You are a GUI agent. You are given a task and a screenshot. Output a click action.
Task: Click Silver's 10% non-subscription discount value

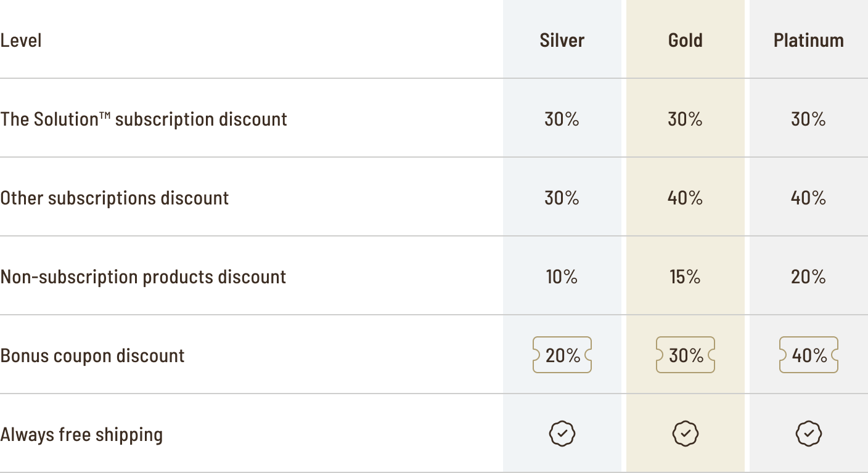tap(562, 277)
